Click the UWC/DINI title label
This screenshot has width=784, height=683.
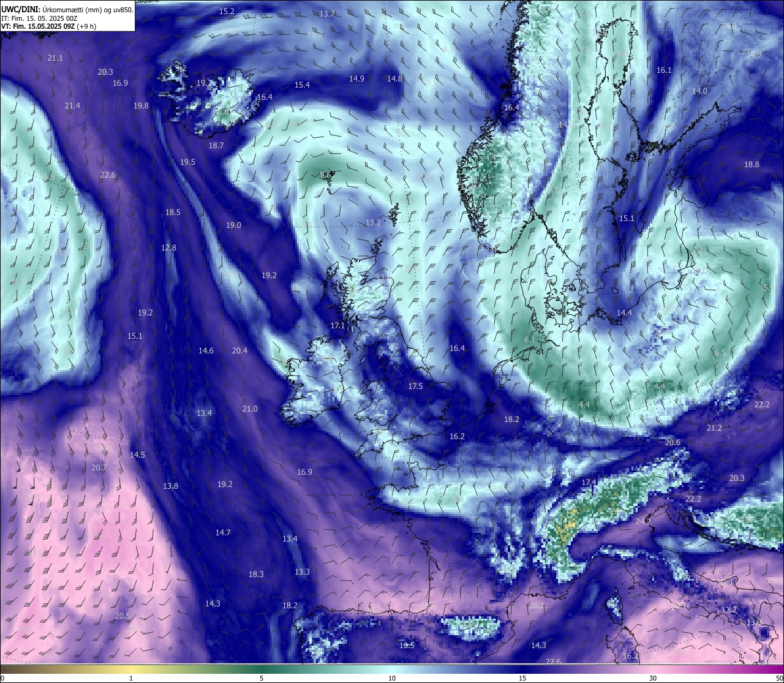(20, 9)
